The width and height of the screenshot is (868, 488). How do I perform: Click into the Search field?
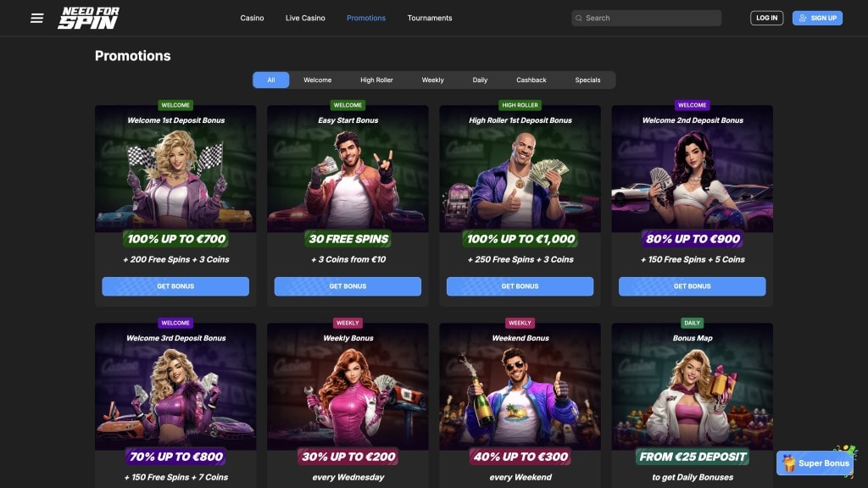pos(647,19)
